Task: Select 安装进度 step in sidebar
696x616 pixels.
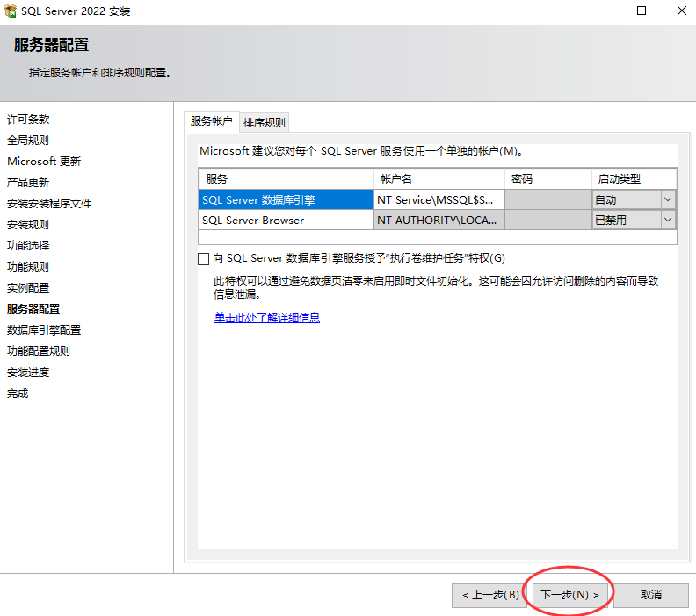Action: [x=28, y=372]
